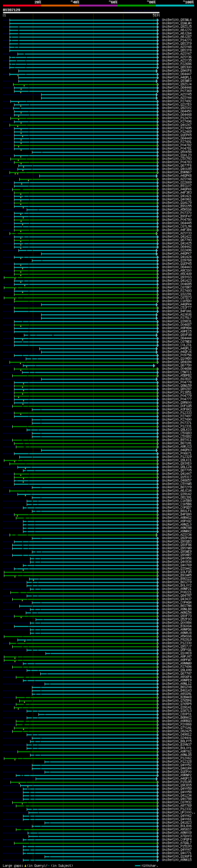
Task: Select hit label UniRef100_Q8LCZ4
Action: point(176,467)
